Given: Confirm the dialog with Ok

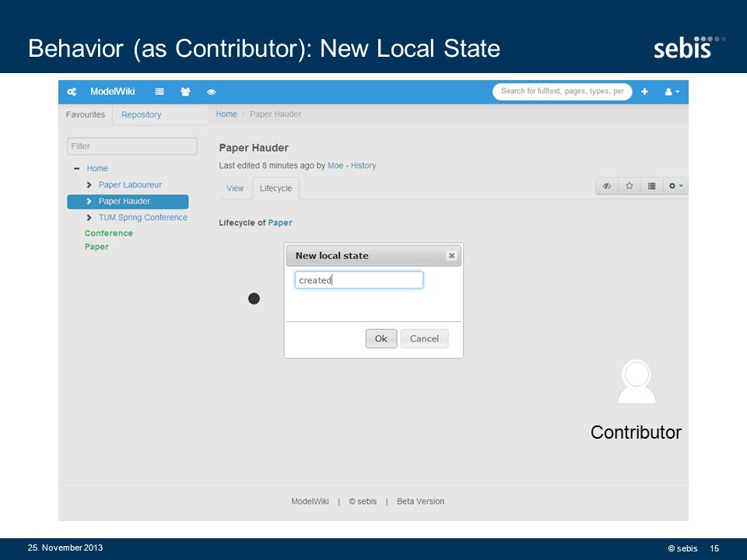Looking at the screenshot, I should 381,338.
